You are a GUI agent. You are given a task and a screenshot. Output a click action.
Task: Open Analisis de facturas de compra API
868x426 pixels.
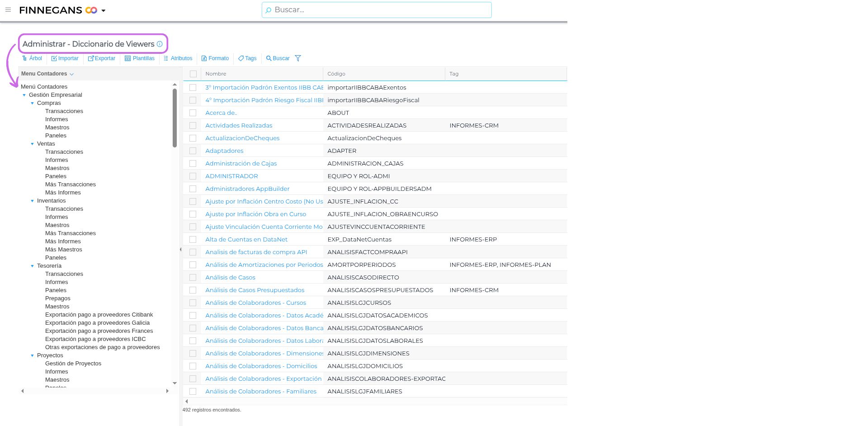256,252
